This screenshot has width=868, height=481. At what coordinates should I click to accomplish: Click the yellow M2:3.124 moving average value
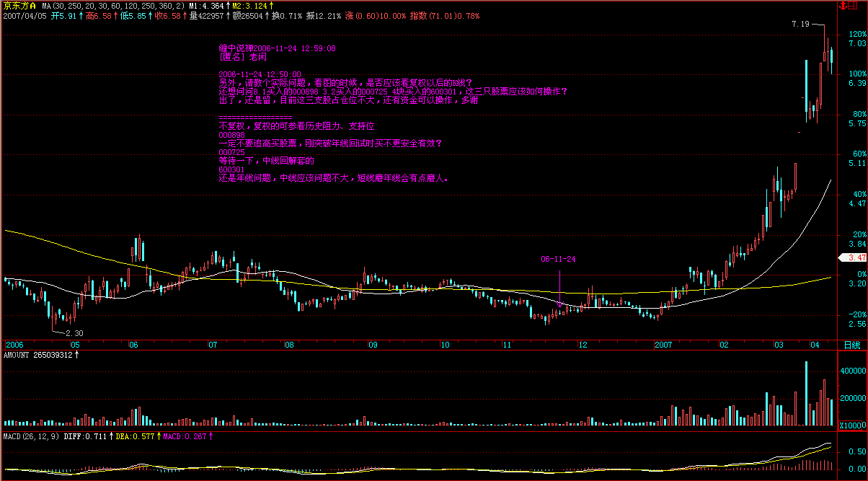click(252, 5)
